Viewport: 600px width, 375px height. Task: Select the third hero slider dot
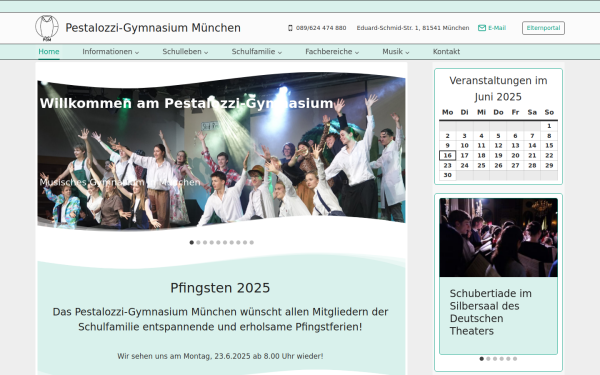pos(205,242)
